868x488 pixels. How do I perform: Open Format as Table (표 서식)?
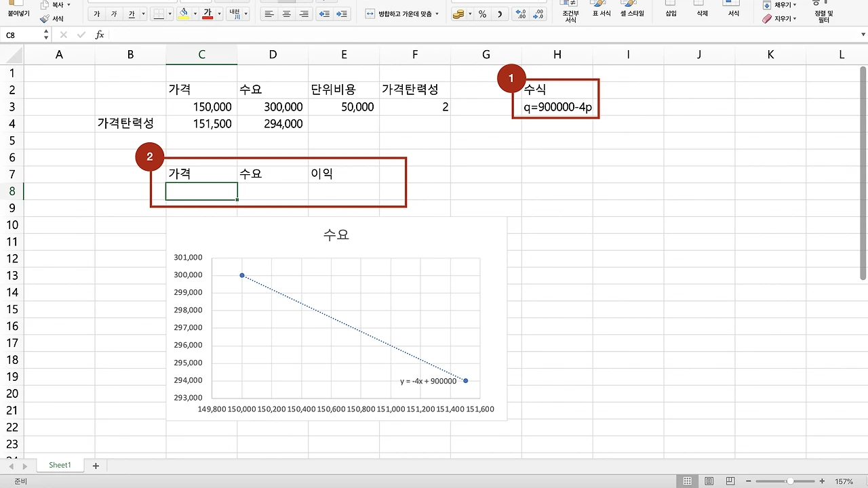coord(601,9)
